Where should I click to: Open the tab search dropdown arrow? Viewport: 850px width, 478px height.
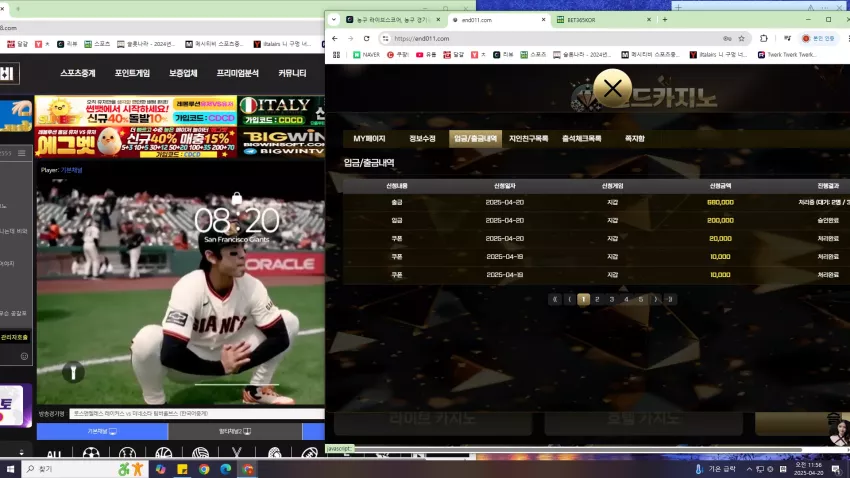click(x=334, y=20)
